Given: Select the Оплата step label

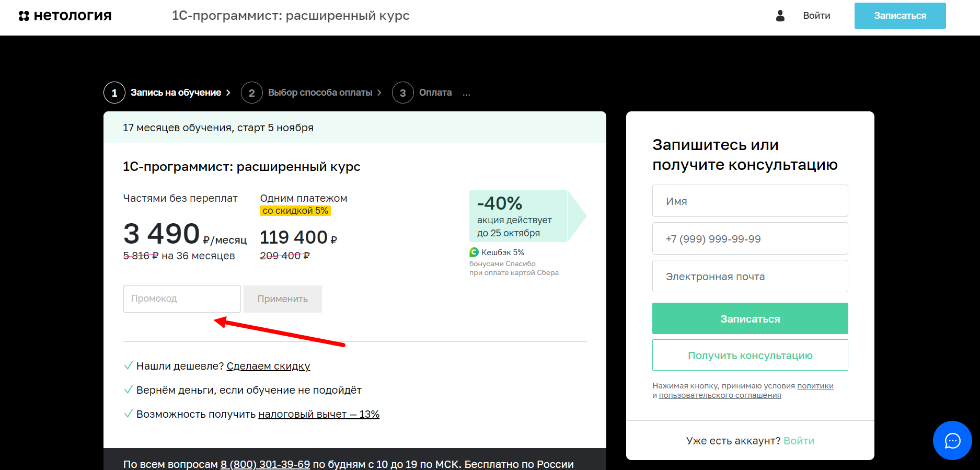Looking at the screenshot, I should [x=435, y=93].
